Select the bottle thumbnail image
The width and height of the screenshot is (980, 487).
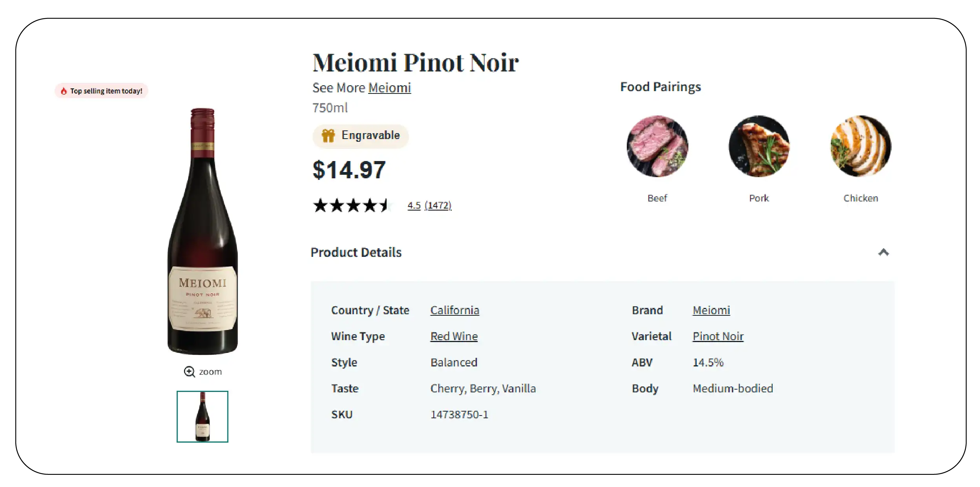coord(202,416)
